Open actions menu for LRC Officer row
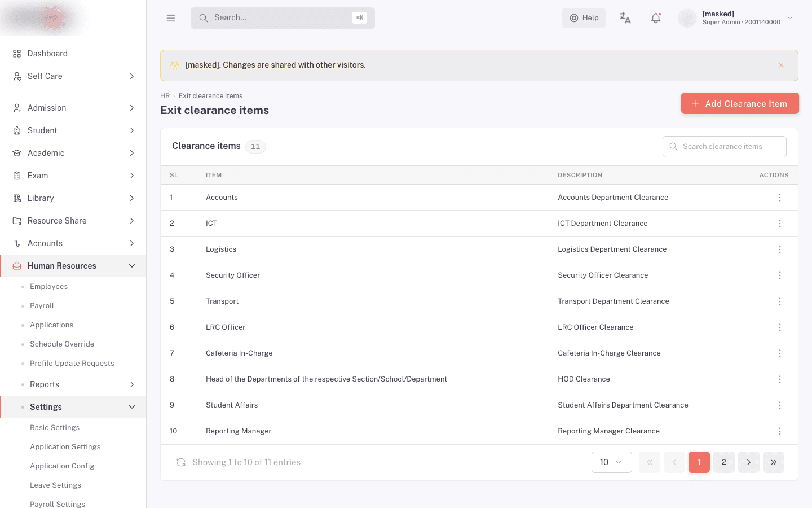 780,327
